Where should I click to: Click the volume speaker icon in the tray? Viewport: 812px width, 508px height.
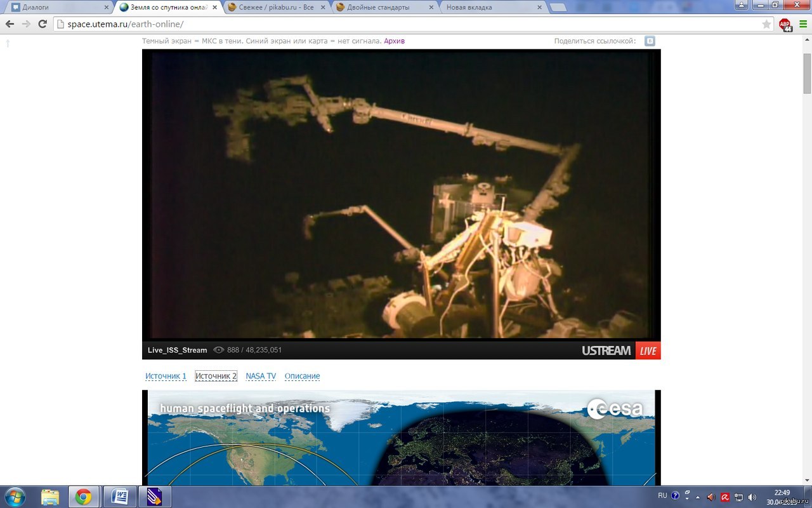(752, 497)
